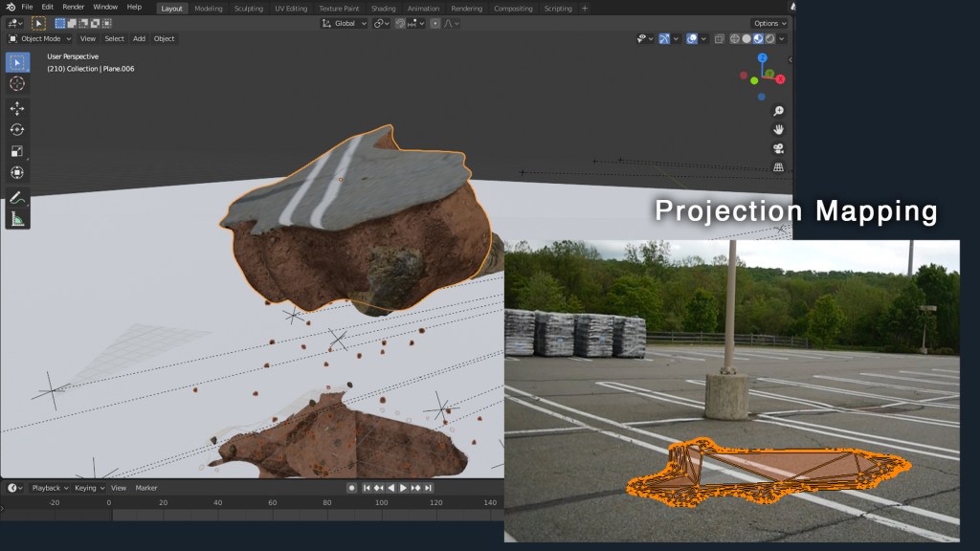Choose the Measure ruler tool

click(17, 219)
